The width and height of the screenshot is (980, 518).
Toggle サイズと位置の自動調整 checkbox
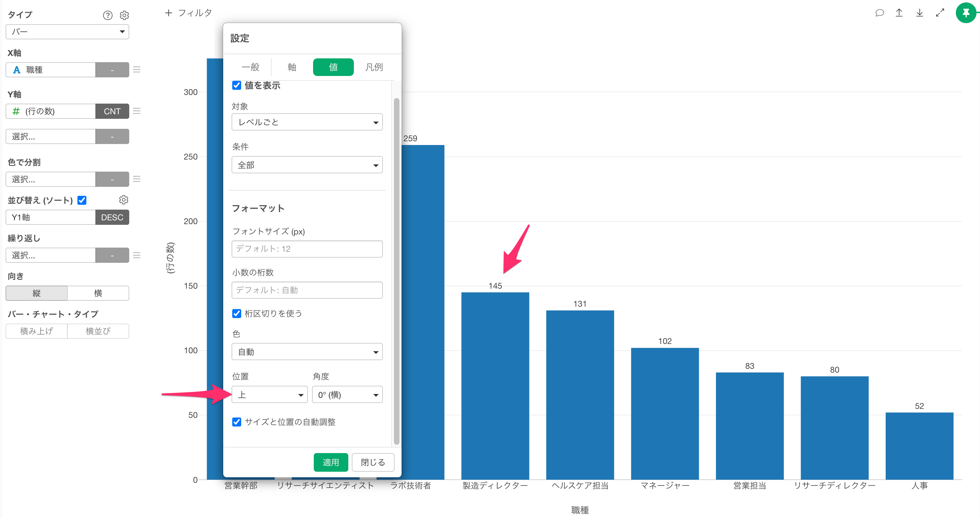click(237, 422)
